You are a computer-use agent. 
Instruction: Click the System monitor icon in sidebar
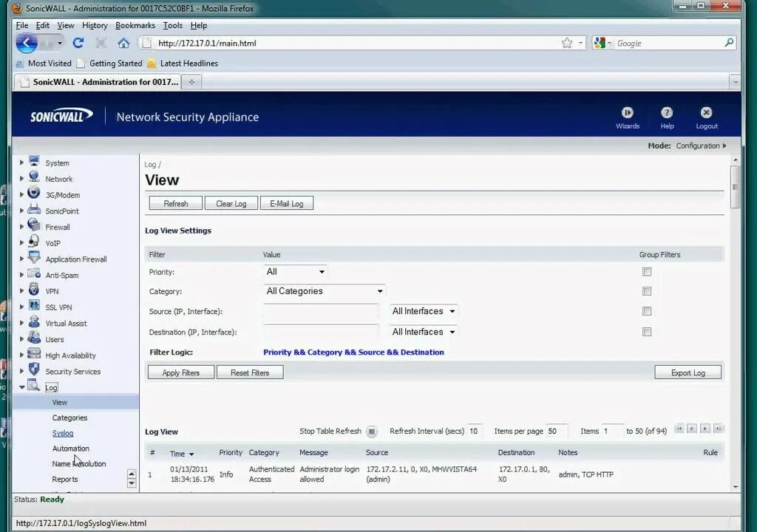coord(34,161)
